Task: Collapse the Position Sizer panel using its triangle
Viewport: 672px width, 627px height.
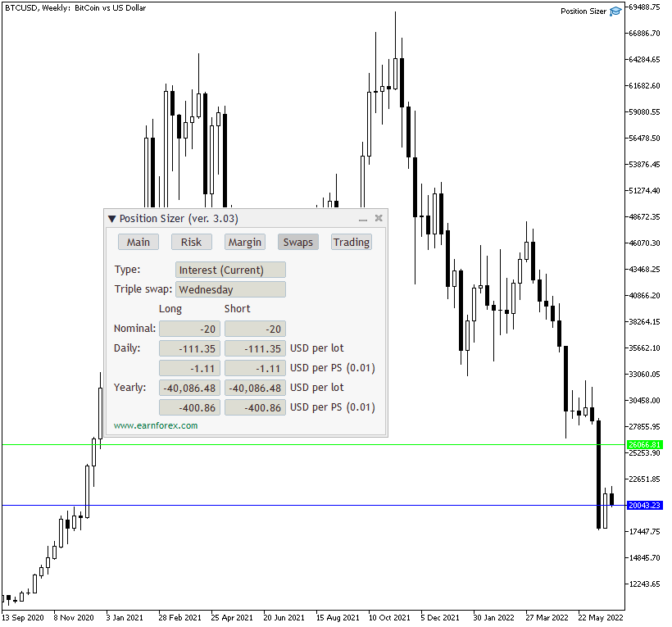Action: (112, 218)
